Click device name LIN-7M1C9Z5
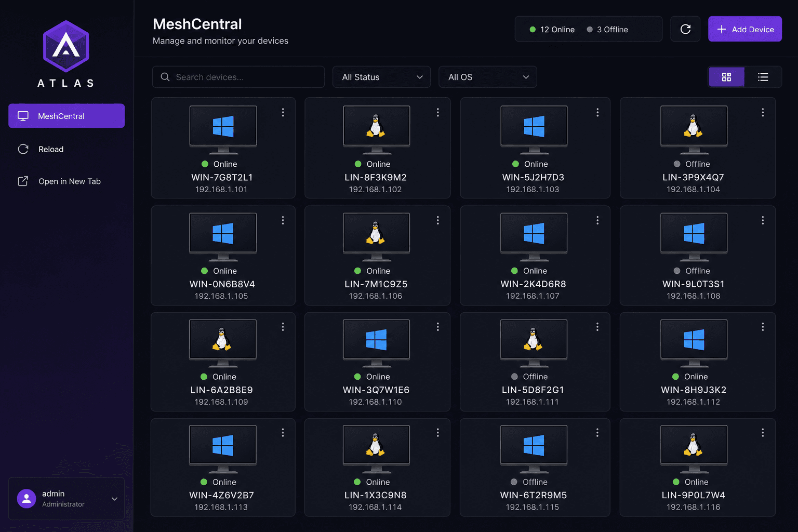 point(376,284)
